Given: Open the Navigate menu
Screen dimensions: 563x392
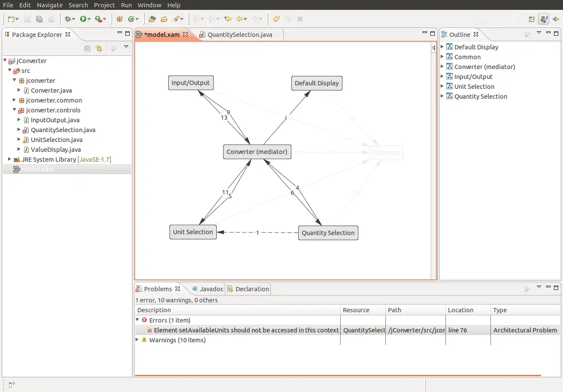Looking at the screenshot, I should [x=50, y=5].
